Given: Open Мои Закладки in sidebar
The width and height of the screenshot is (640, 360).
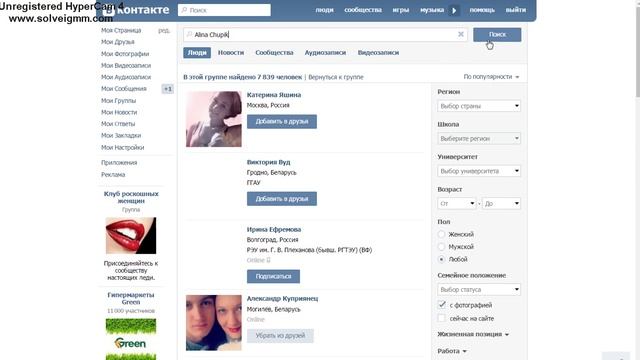Looking at the screenshot, I should (121, 136).
